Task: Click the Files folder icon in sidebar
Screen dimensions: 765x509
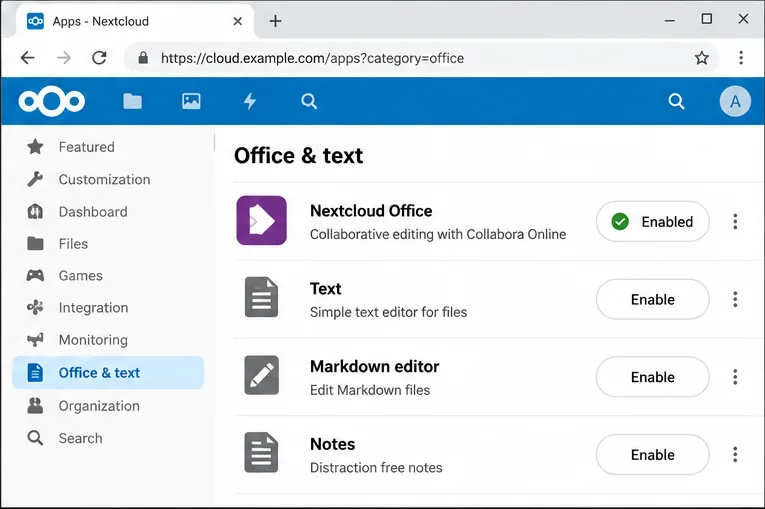Action: point(35,244)
